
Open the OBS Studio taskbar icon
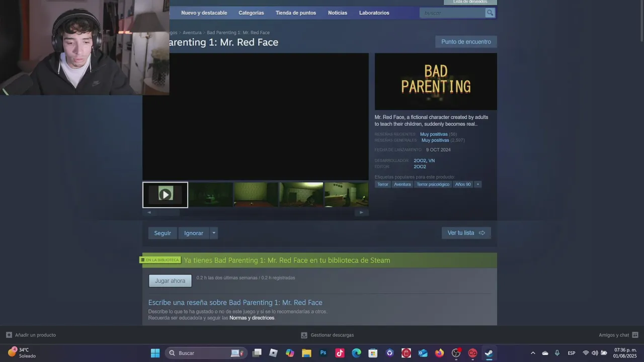click(456, 353)
